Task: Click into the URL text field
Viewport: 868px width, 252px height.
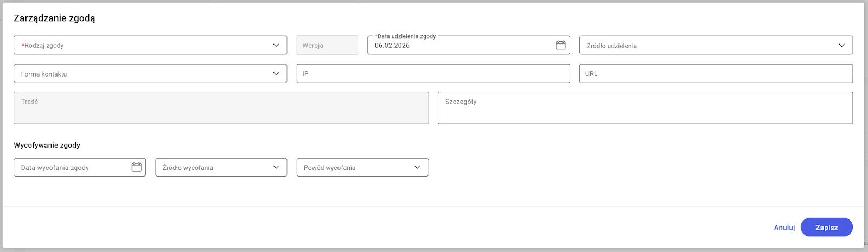Action: tap(716, 74)
